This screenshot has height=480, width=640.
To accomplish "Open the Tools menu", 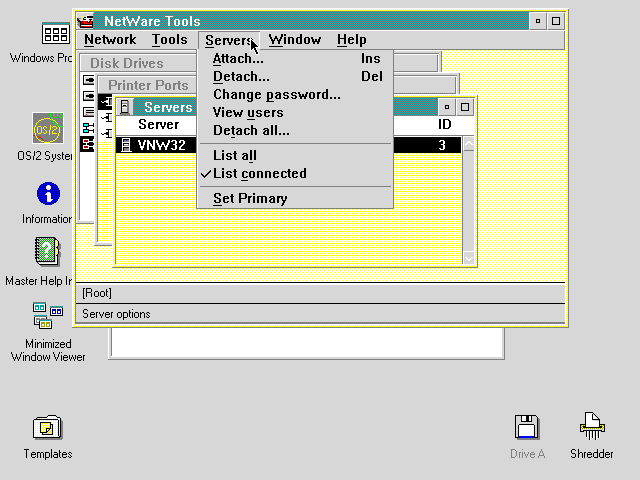I will pyautogui.click(x=169, y=40).
